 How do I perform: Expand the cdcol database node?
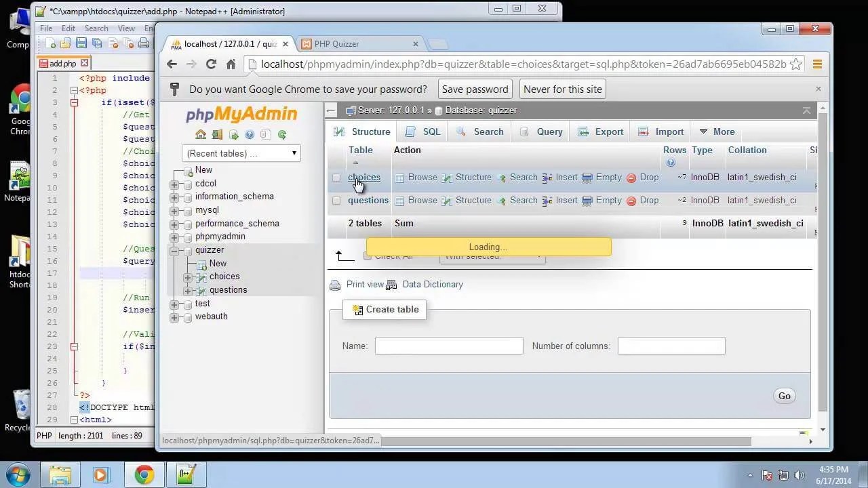pyautogui.click(x=174, y=184)
